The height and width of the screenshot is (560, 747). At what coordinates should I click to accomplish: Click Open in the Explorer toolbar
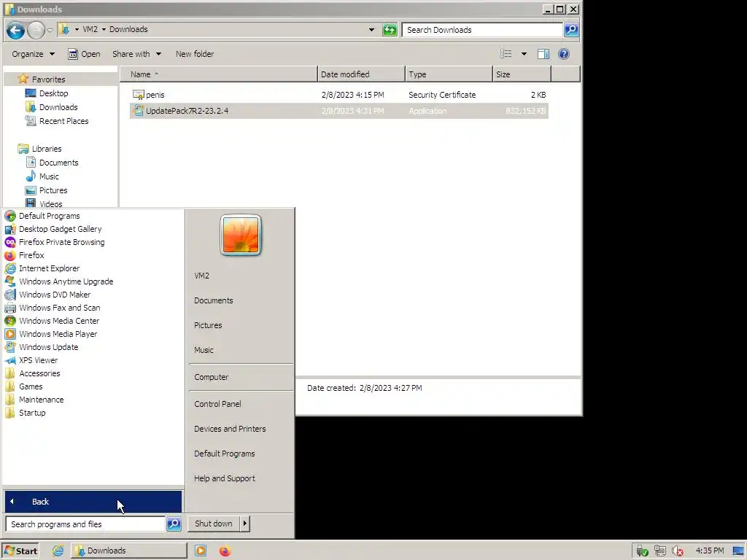point(85,54)
